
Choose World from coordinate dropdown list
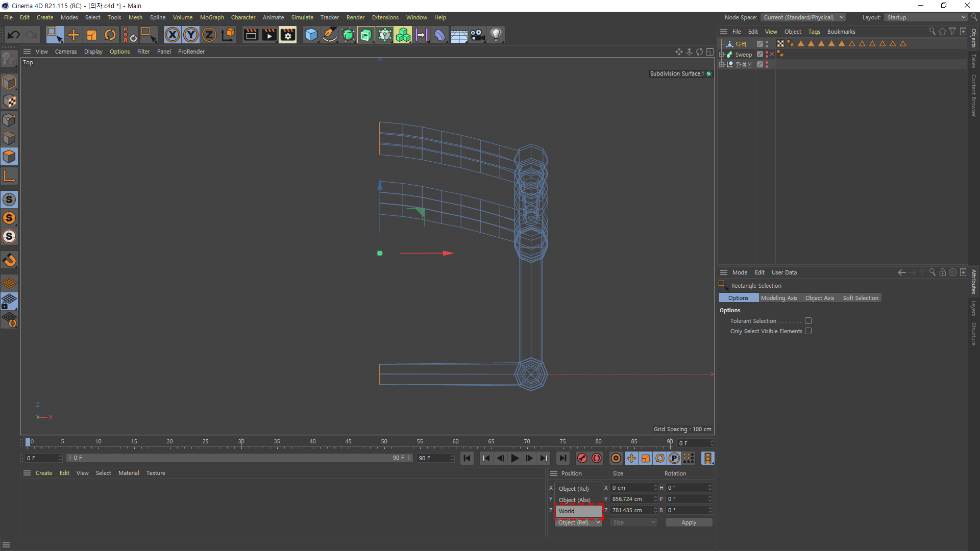click(x=578, y=511)
